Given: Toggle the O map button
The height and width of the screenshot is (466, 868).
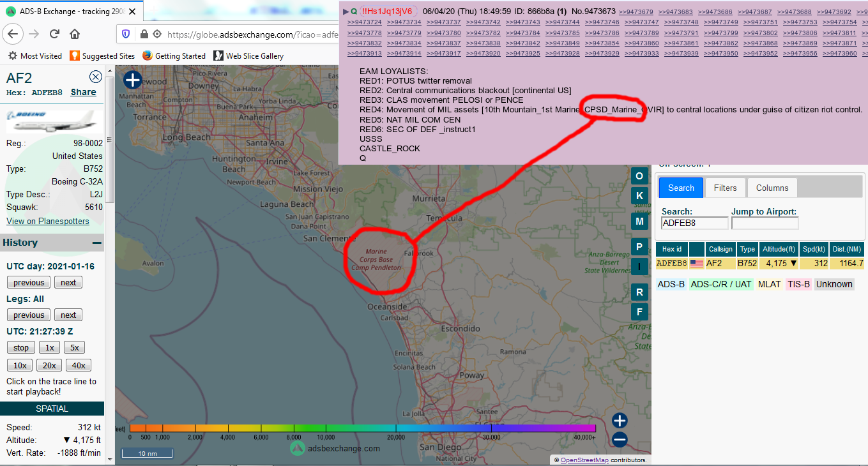Looking at the screenshot, I should coord(639,176).
